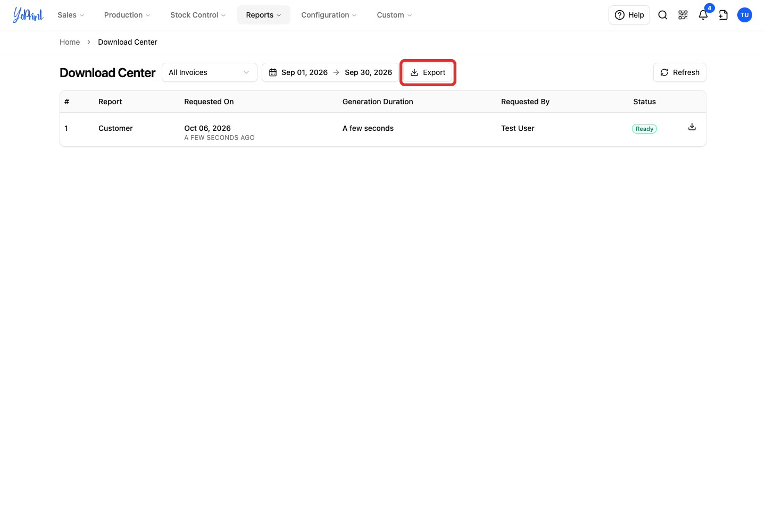Click the Download Center page heading
Screen dimensions: 766x532
(107, 73)
